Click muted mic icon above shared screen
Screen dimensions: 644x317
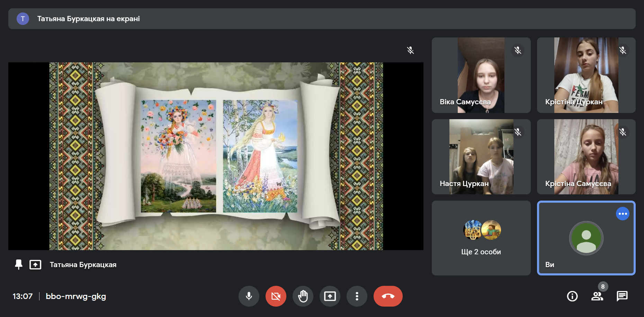click(410, 50)
